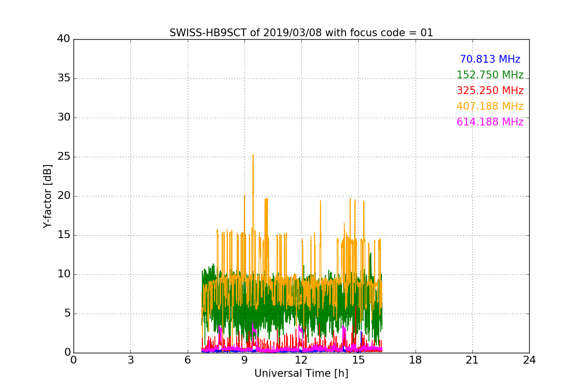Click y-axis tick label 5
The width and height of the screenshot is (588, 392).
click(x=67, y=314)
